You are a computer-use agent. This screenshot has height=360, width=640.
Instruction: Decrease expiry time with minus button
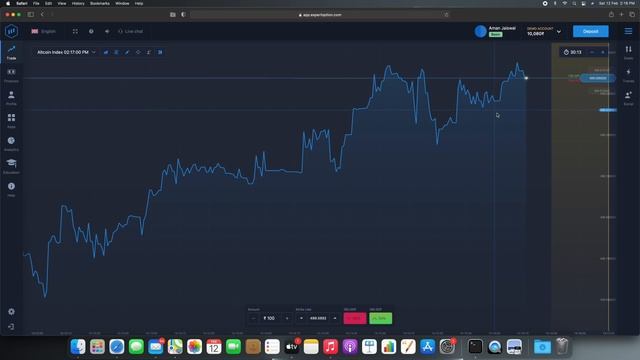(592, 52)
